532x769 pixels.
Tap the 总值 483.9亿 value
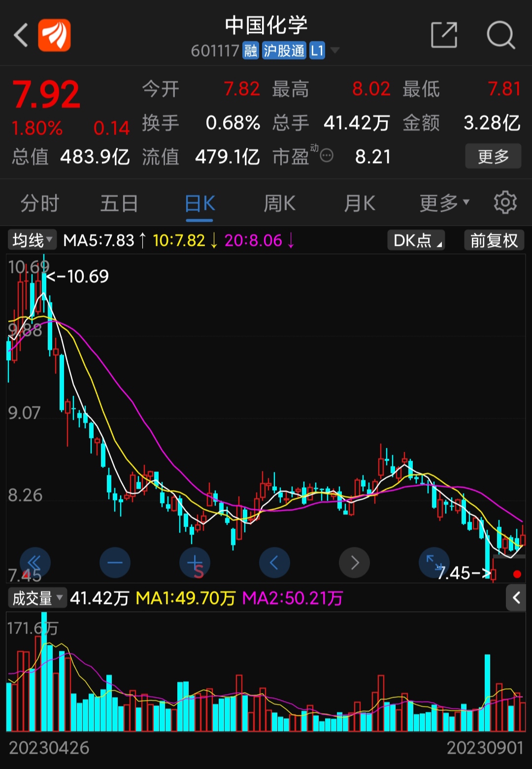(95, 157)
